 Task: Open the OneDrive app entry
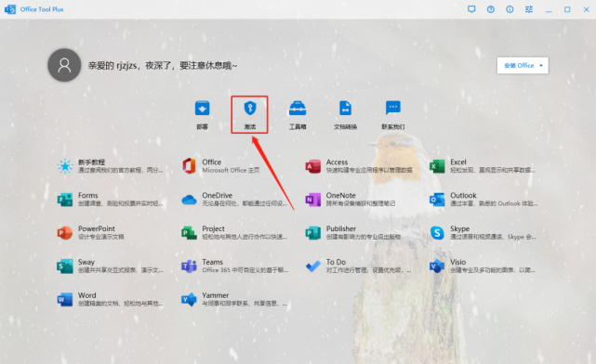click(234, 200)
